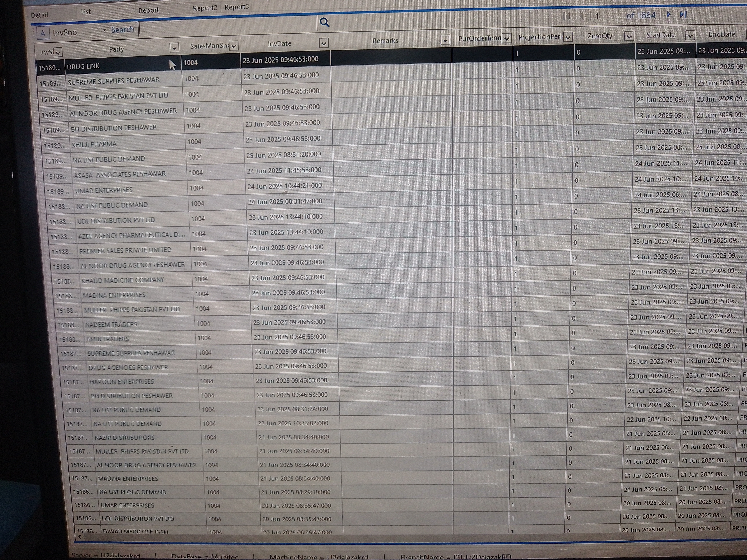The width and height of the screenshot is (747, 560).
Task: Click the Search label button
Action: pyautogui.click(x=123, y=30)
